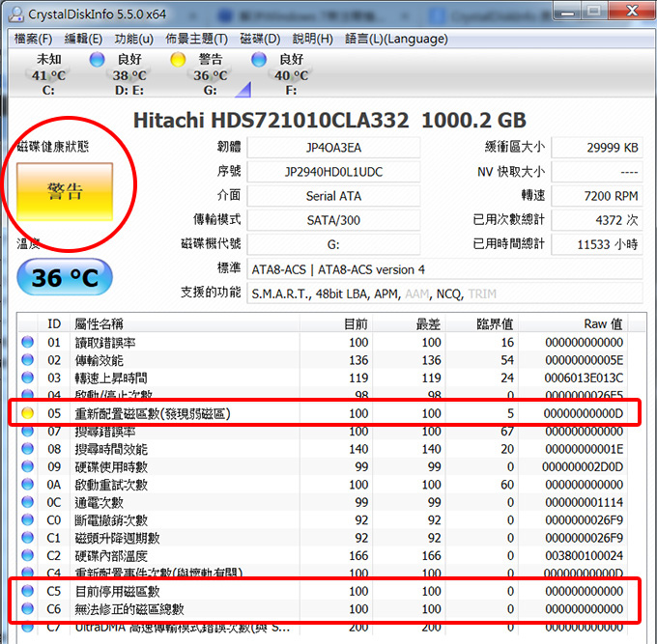
Task: Select attribute row 傳輸效能
Action: 323,360
